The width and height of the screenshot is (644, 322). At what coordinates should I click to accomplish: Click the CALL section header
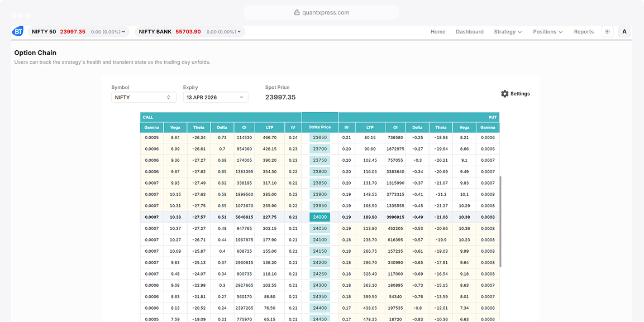pos(221,117)
